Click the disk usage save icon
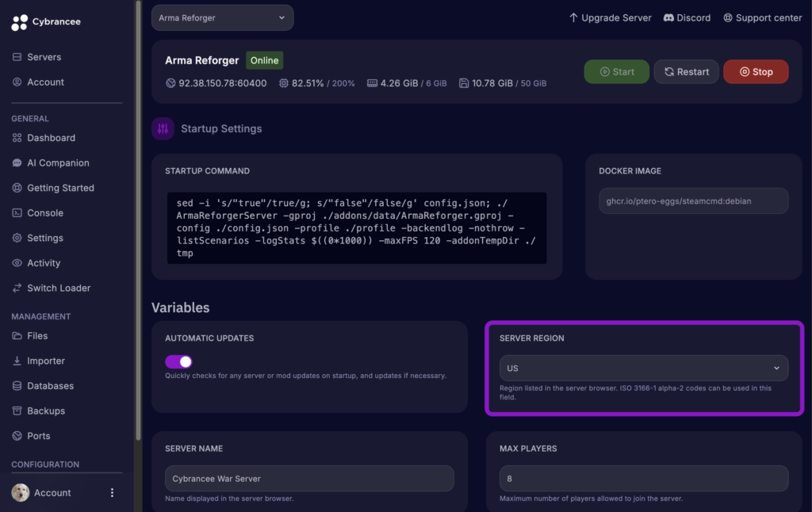Viewport: 812px width, 512px height. (x=463, y=83)
